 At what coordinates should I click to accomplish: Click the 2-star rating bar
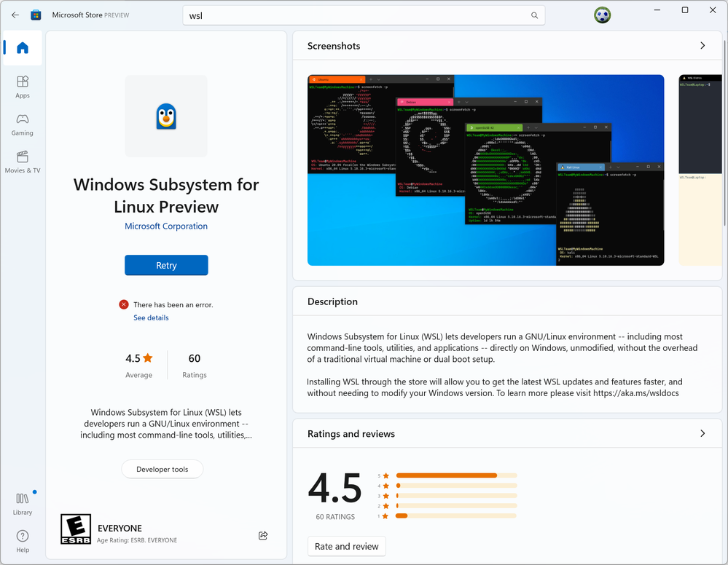pyautogui.click(x=456, y=505)
